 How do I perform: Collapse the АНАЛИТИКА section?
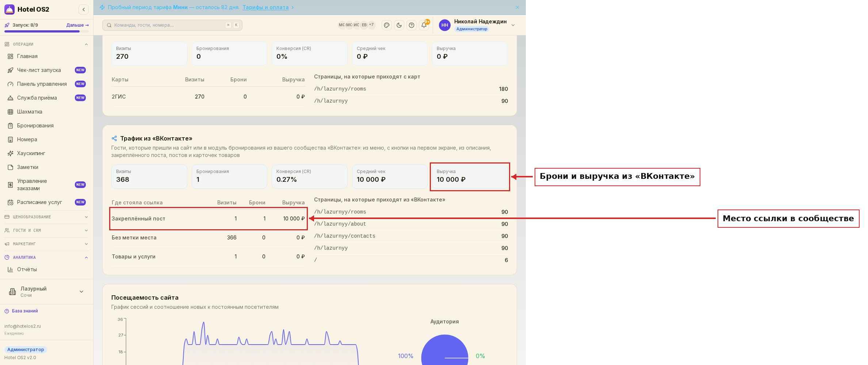[46, 257]
